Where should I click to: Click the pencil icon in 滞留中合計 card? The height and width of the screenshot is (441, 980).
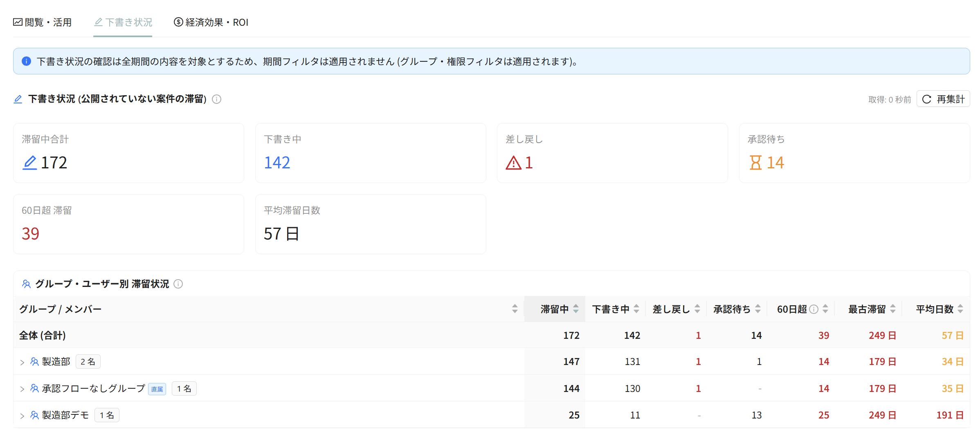[30, 163]
